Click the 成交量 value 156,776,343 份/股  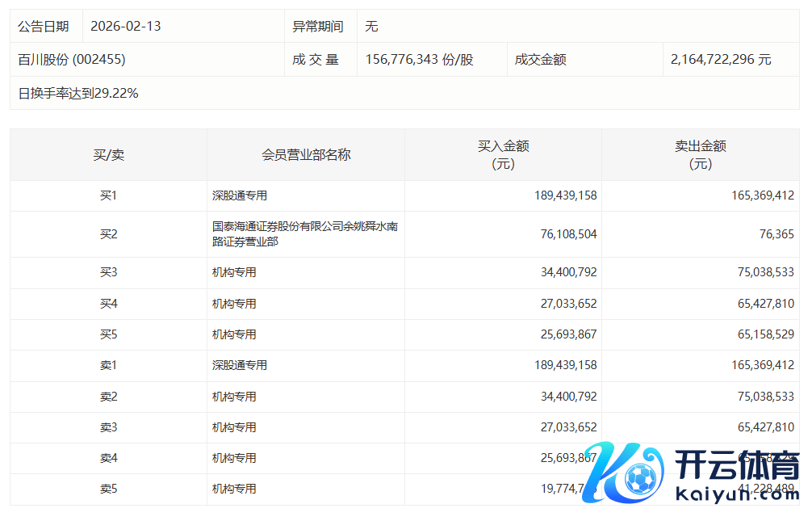pos(419,60)
